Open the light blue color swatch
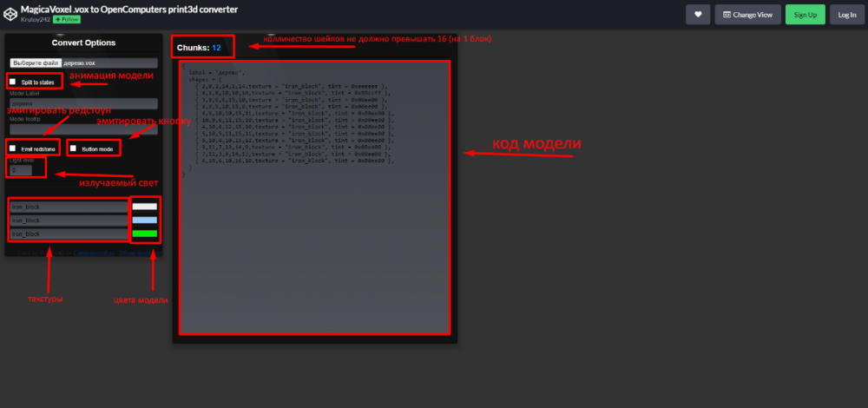The image size is (868, 408). pos(144,220)
